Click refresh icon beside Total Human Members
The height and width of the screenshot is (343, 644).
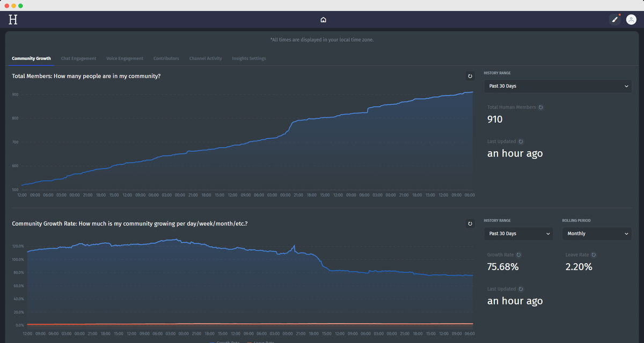540,107
